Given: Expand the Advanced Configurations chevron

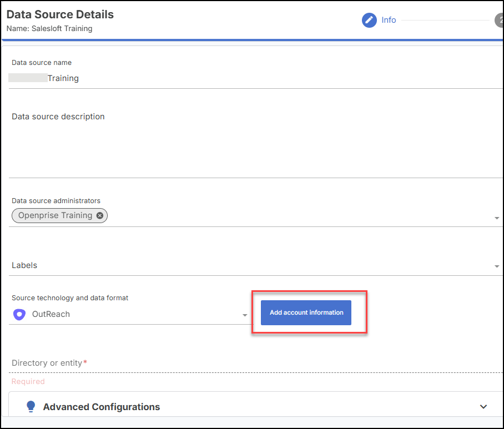Looking at the screenshot, I should point(483,406).
